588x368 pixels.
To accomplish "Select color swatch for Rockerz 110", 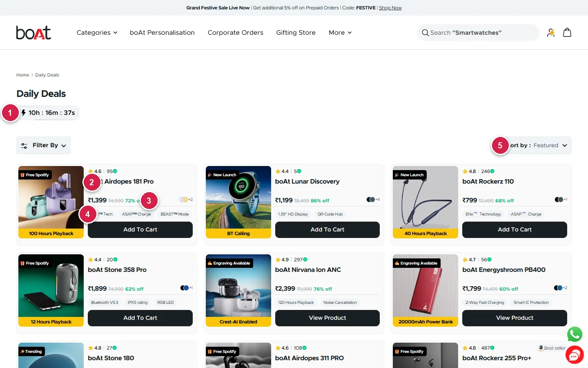I will [559, 200].
